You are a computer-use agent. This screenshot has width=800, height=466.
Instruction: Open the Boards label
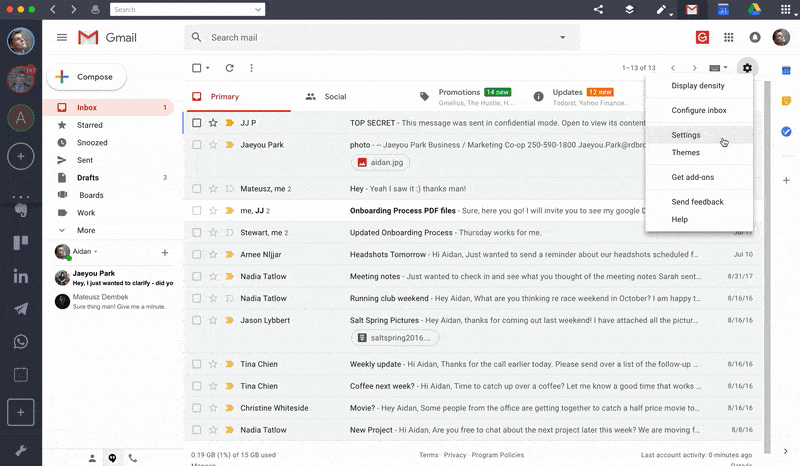91,195
